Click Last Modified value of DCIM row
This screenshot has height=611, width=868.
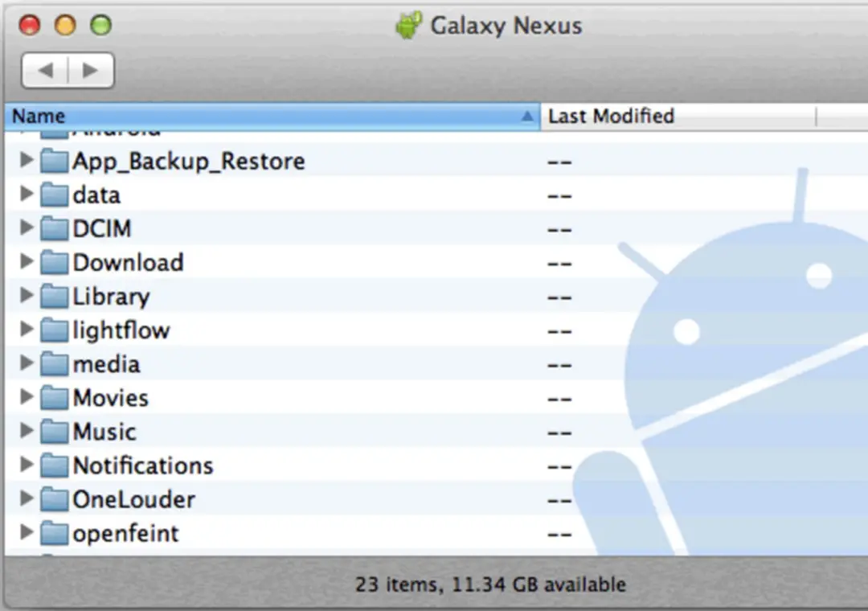click(x=559, y=229)
